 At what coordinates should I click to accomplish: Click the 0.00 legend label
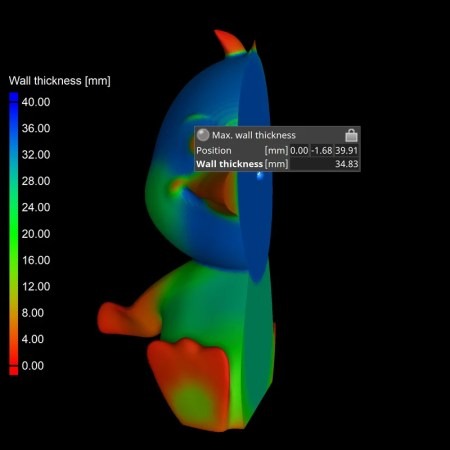pyautogui.click(x=33, y=366)
